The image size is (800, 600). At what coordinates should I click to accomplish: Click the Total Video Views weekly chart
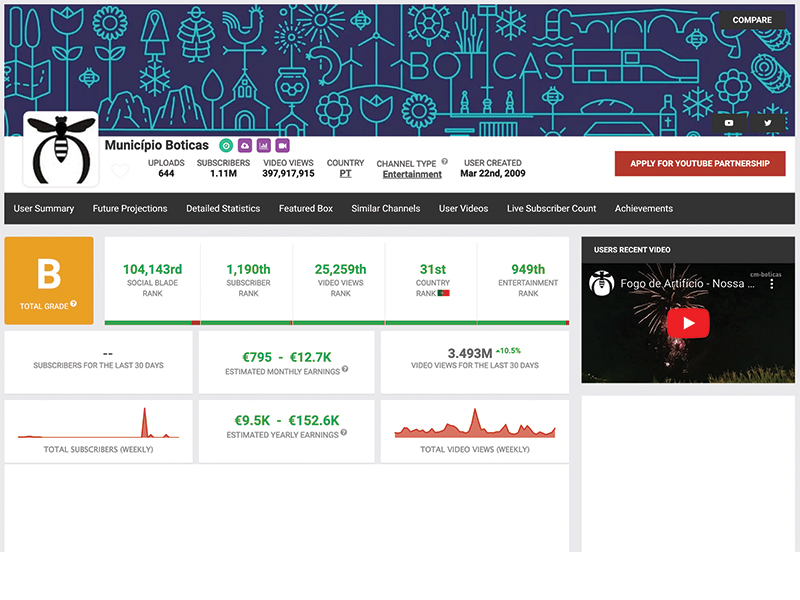pyautogui.click(x=475, y=423)
